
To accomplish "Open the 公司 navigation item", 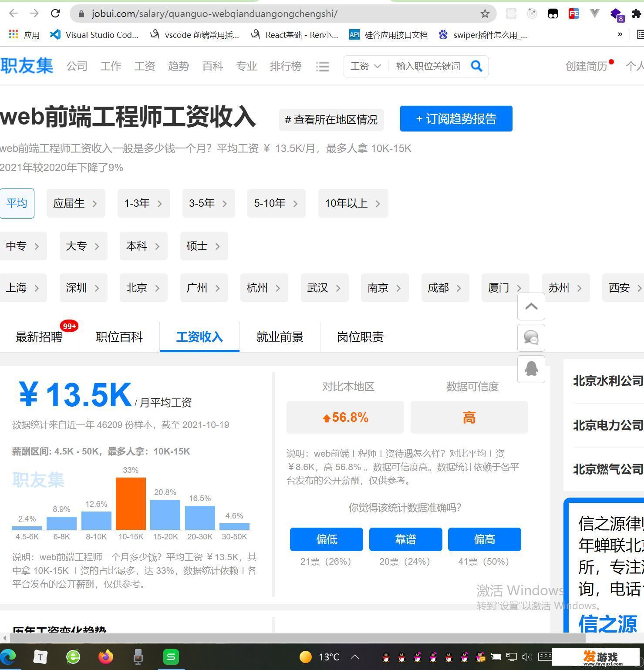I will coord(77,66).
